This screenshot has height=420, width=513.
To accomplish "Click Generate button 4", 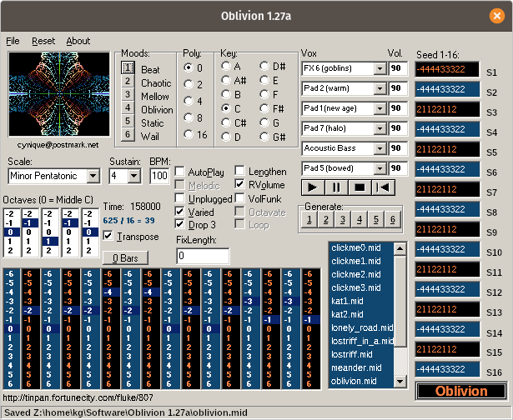I will tap(360, 220).
